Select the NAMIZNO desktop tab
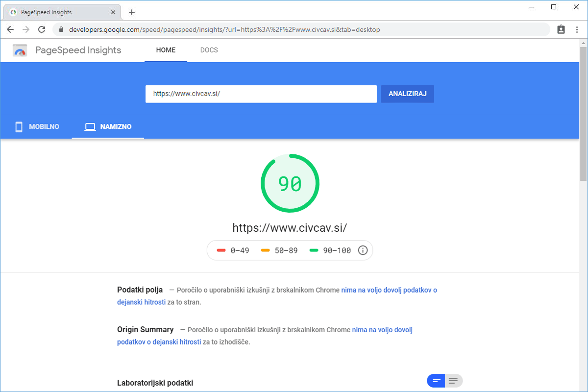 tap(108, 127)
